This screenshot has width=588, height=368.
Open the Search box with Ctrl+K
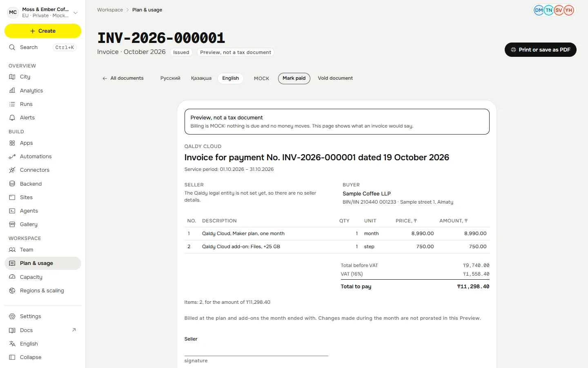[43, 47]
